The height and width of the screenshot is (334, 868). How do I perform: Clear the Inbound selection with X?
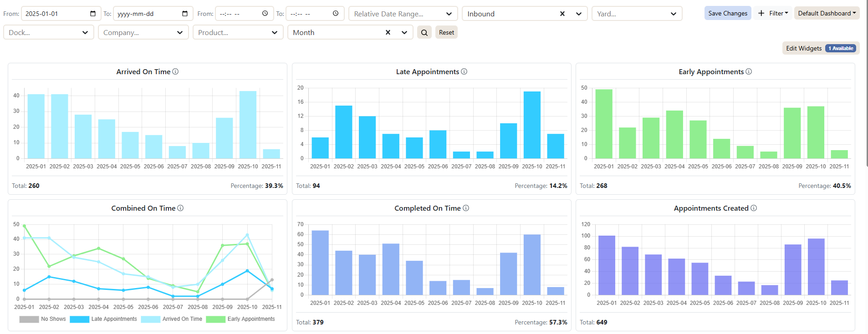pyautogui.click(x=562, y=14)
